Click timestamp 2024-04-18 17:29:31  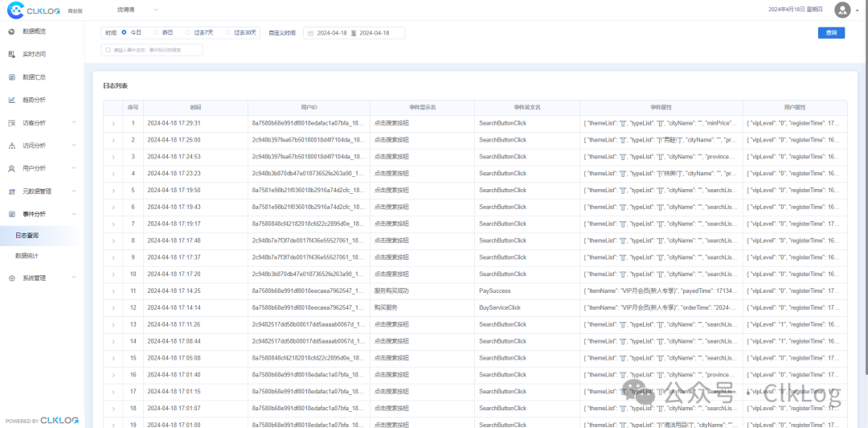pyautogui.click(x=174, y=123)
